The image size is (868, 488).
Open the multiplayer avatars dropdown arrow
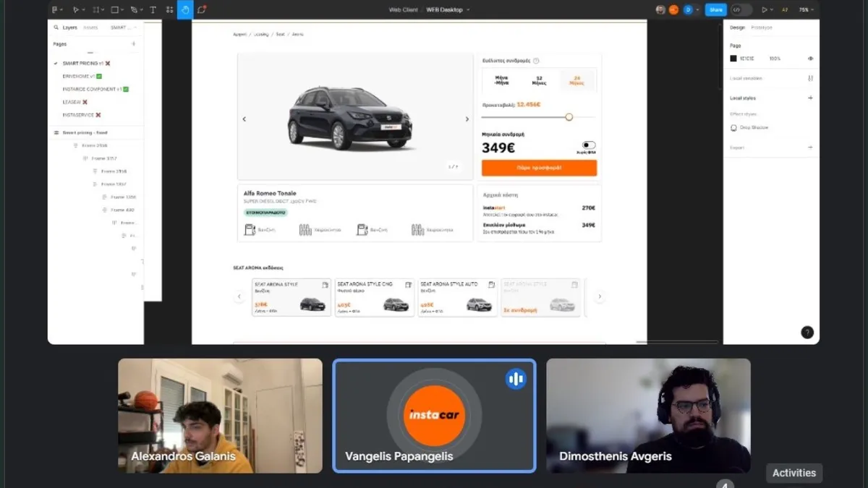point(698,9)
